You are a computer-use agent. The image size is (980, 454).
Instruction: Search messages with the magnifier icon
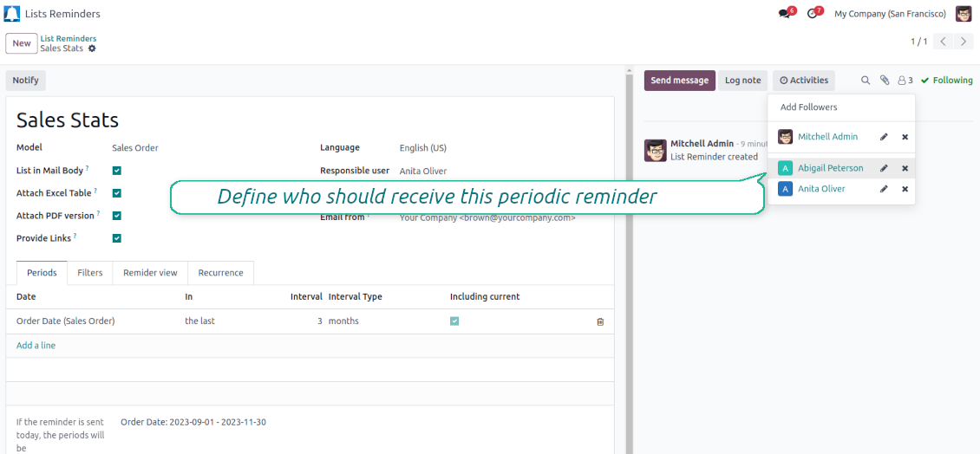pos(865,81)
